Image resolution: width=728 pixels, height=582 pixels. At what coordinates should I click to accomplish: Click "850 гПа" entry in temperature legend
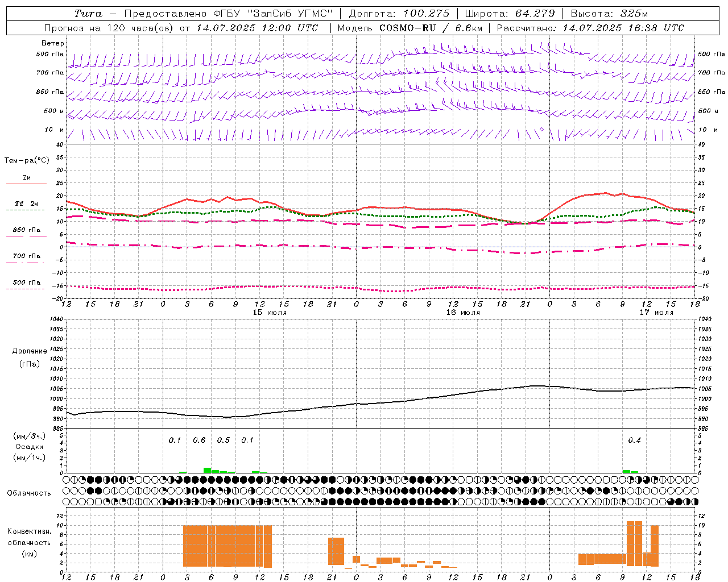tap(27, 230)
